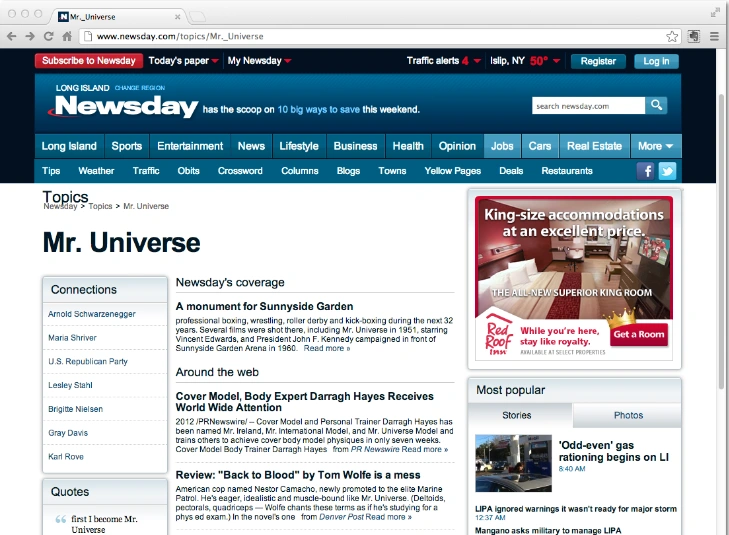Expand the My Newsday dropdown
The height and width of the screenshot is (535, 729).
pos(259,60)
